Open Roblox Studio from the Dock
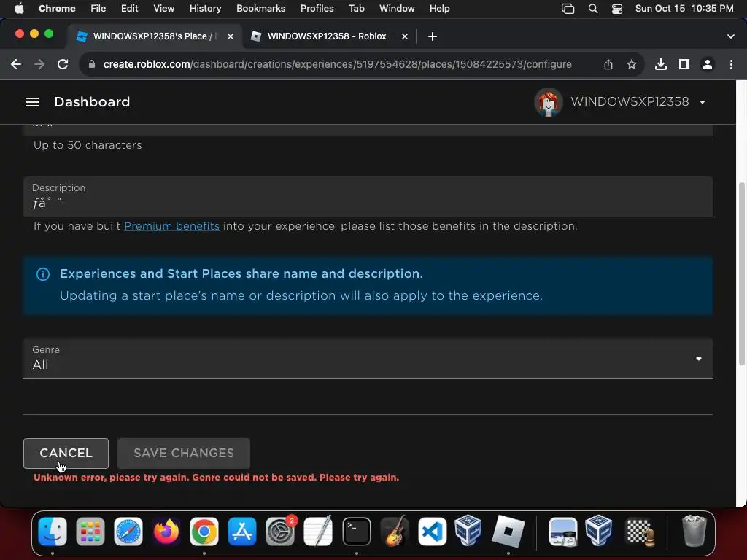747x560 pixels. click(x=508, y=532)
